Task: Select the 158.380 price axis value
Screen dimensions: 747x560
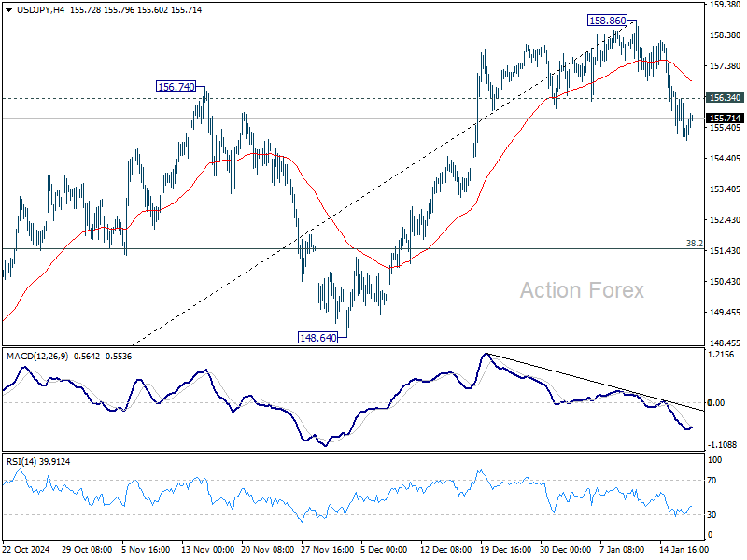Action: click(726, 35)
